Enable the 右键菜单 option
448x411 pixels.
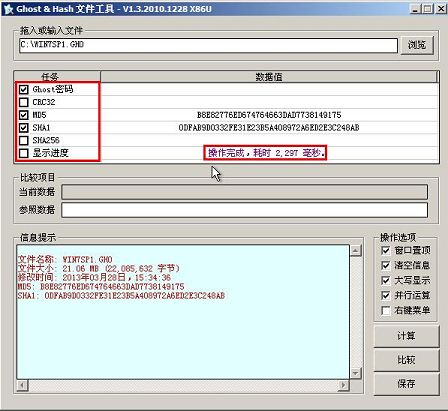coord(385,310)
